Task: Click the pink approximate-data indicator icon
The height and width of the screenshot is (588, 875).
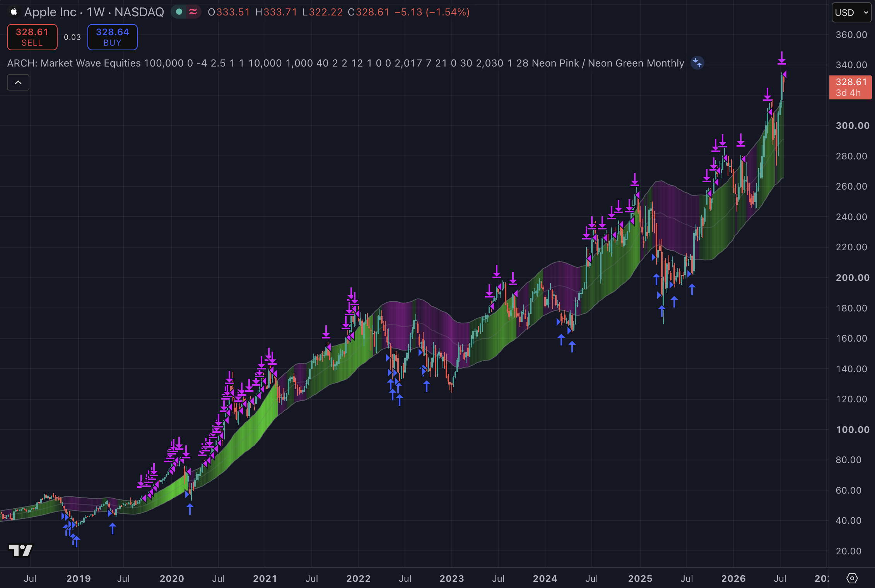Action: click(x=193, y=12)
